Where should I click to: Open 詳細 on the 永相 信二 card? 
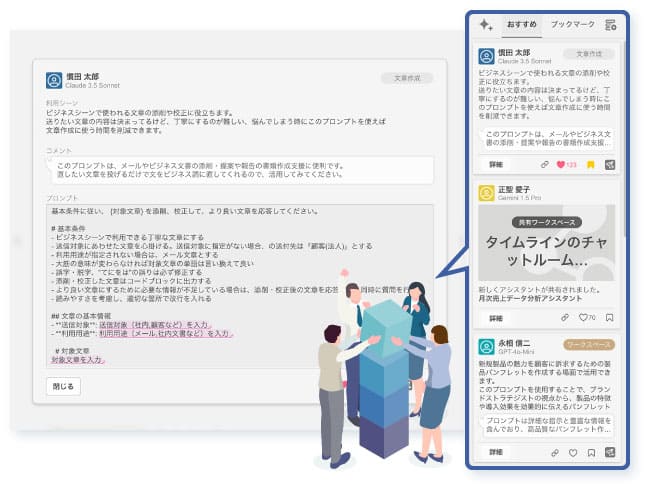(496, 452)
